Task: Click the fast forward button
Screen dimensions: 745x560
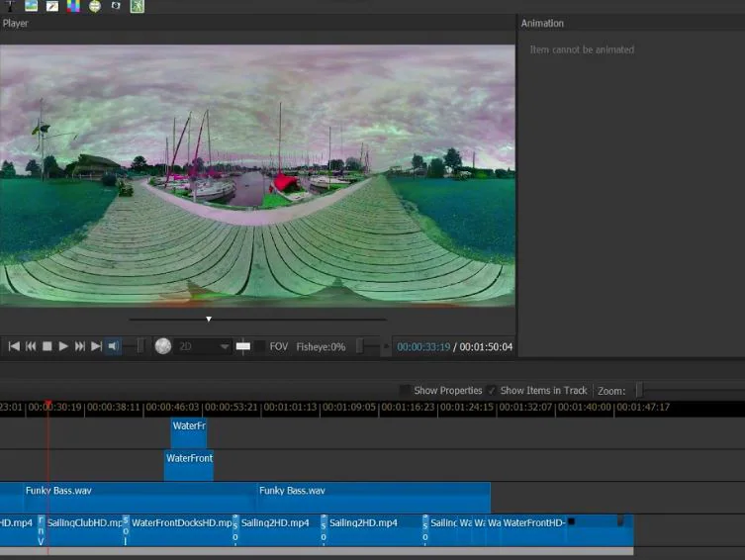Action: (80, 346)
